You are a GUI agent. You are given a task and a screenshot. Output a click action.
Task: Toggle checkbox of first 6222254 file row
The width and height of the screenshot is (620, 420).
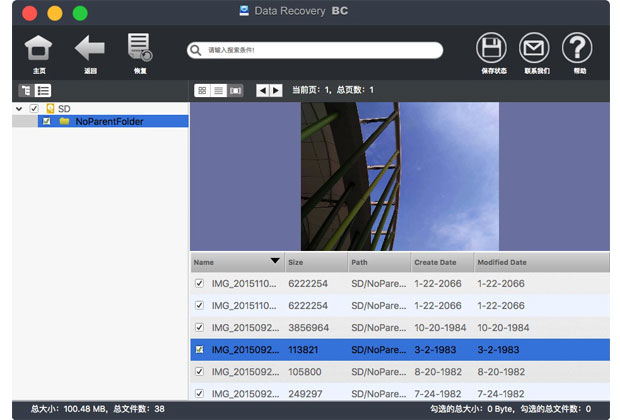(x=199, y=283)
